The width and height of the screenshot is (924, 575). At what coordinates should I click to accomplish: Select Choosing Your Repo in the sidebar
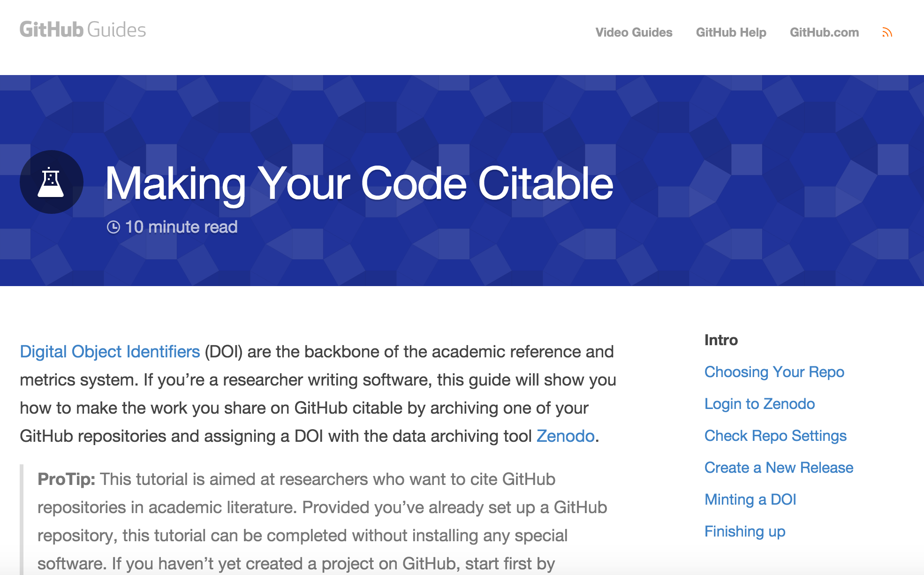coord(774,372)
